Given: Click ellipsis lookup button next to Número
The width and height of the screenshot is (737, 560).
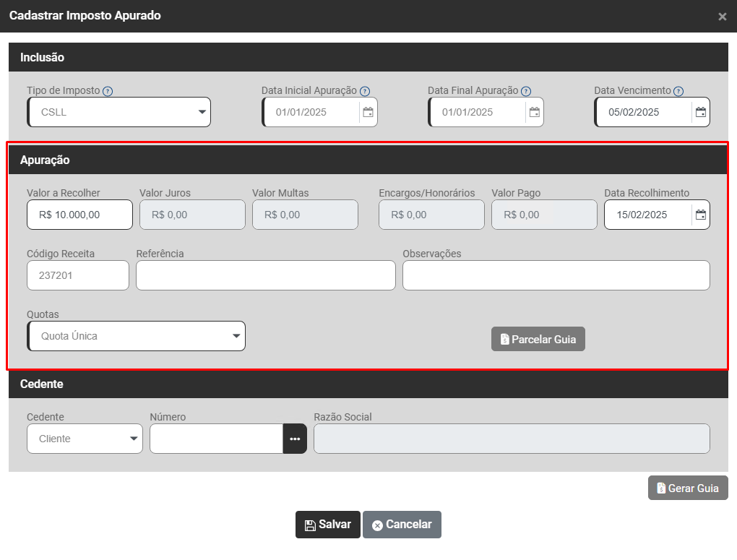Looking at the screenshot, I should (295, 439).
